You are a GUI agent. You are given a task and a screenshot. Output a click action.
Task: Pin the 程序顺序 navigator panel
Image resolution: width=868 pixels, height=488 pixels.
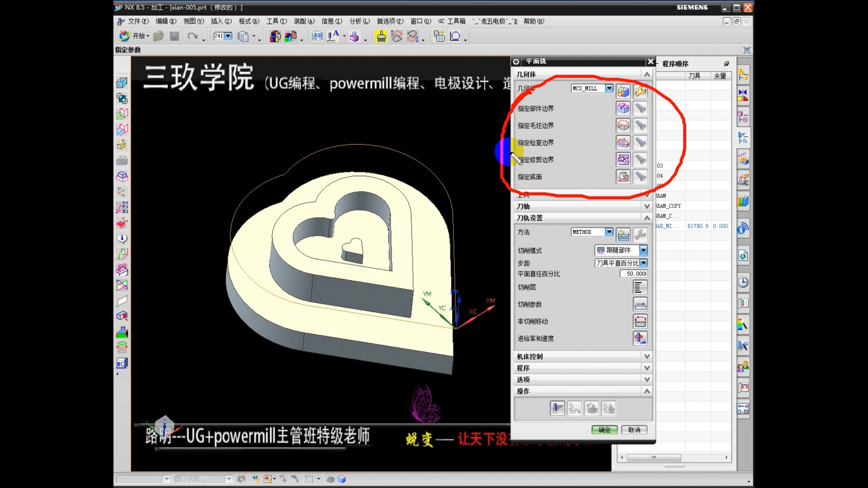coord(726,64)
